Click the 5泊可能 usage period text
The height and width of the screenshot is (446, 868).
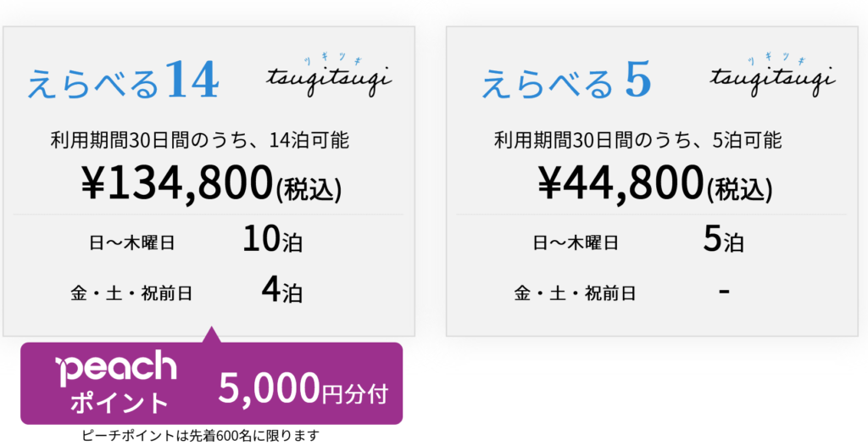(637, 141)
